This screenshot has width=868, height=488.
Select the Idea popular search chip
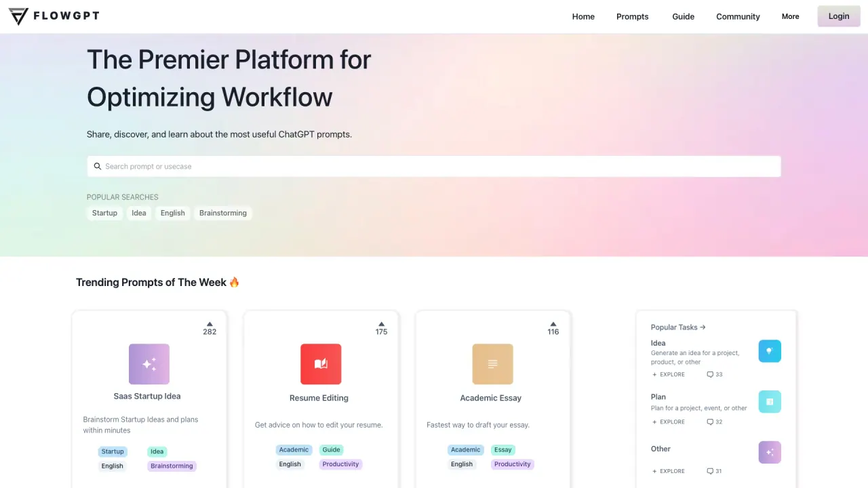pyautogui.click(x=139, y=213)
